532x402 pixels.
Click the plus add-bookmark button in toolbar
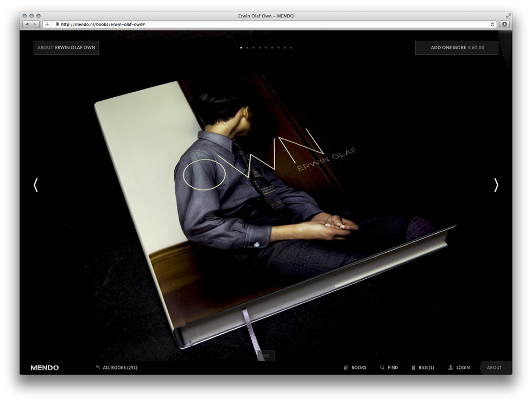point(47,24)
